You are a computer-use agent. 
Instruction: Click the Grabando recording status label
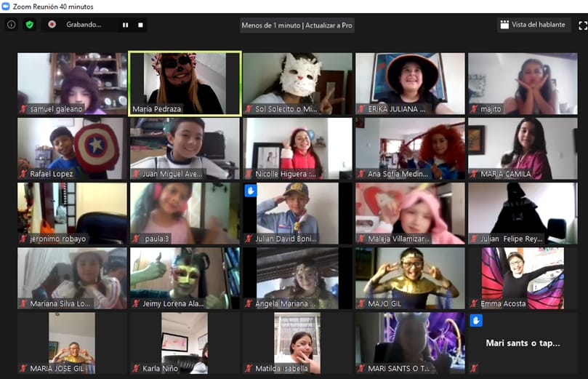click(x=84, y=24)
